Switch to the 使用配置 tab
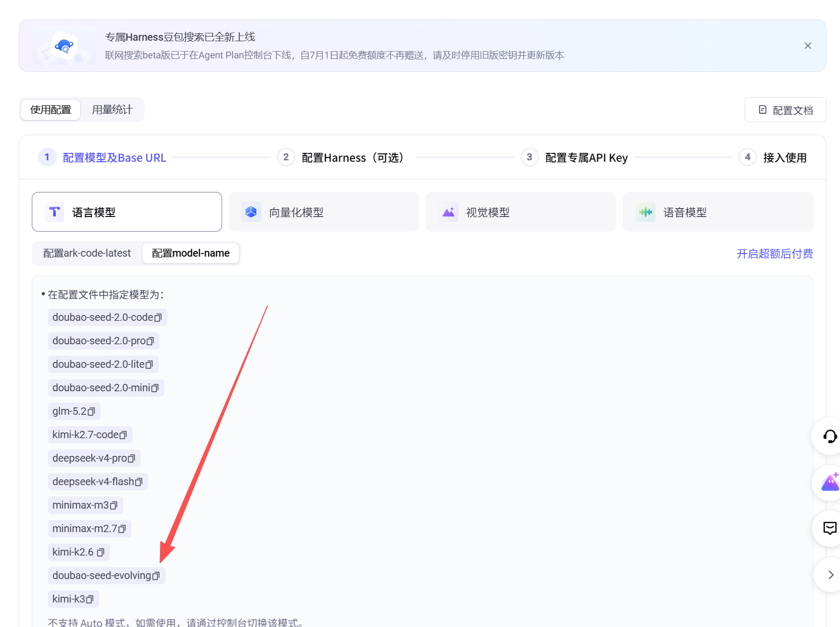 (x=51, y=110)
